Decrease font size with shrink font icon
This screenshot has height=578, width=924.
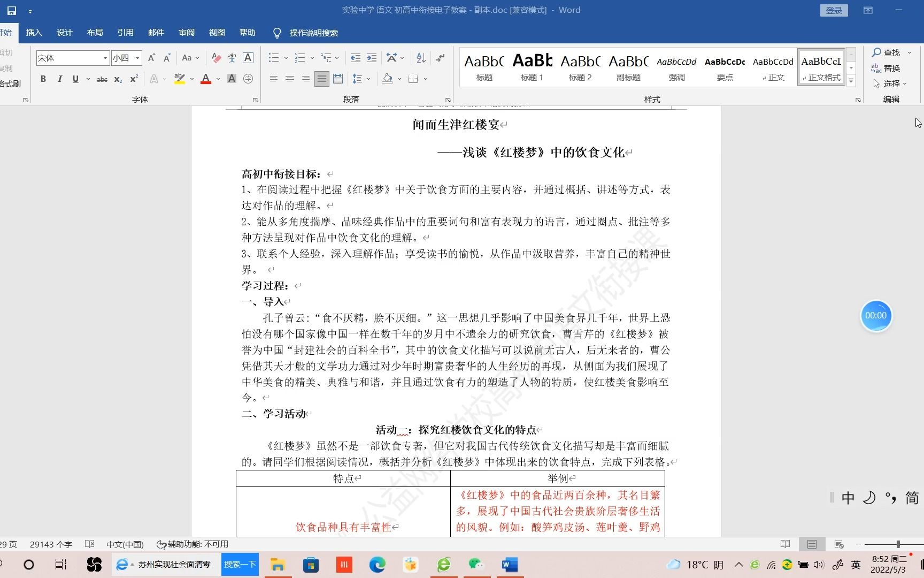167,58
